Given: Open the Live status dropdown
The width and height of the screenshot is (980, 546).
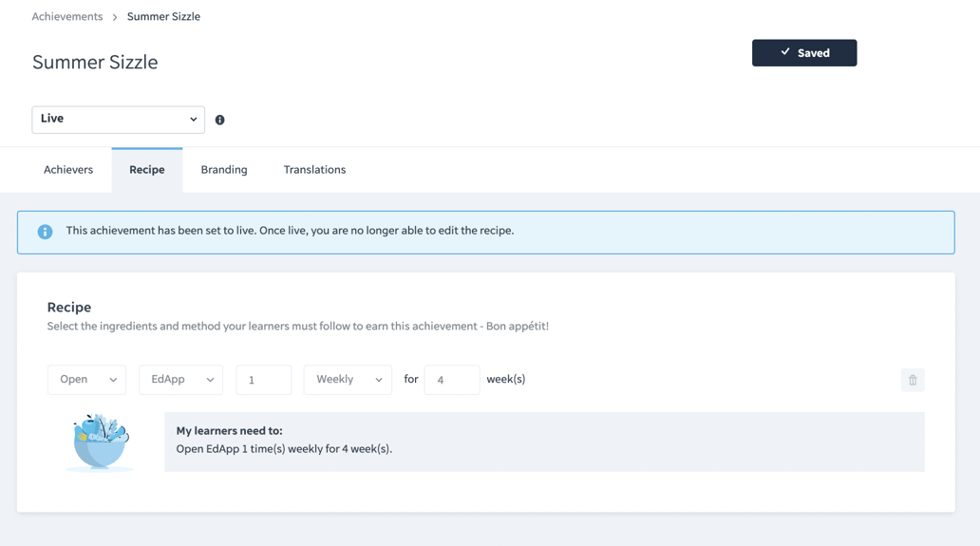Looking at the screenshot, I should click(119, 120).
